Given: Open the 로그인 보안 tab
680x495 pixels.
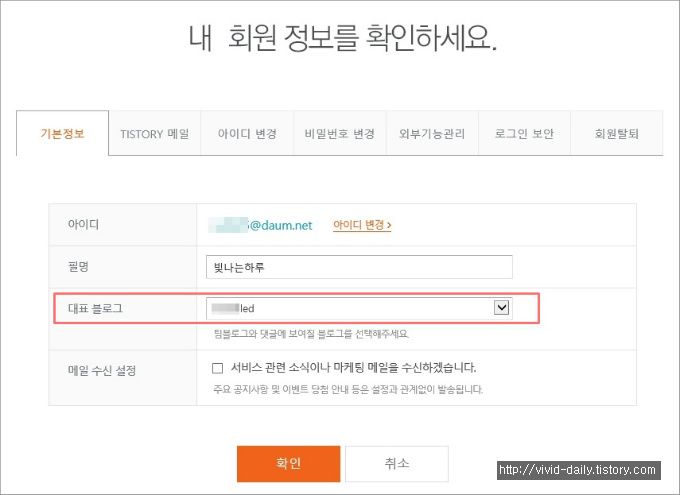Looking at the screenshot, I should tap(524, 134).
